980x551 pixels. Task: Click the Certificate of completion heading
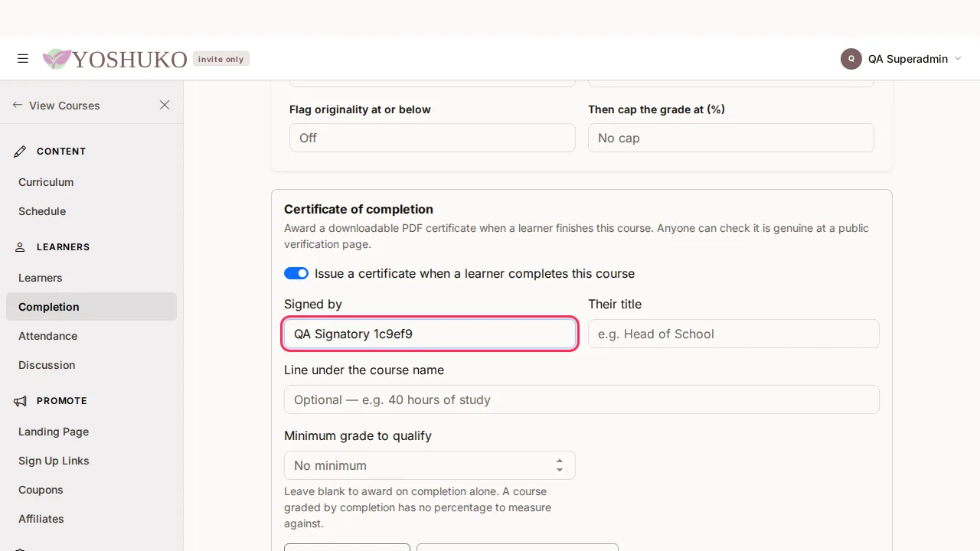[358, 209]
